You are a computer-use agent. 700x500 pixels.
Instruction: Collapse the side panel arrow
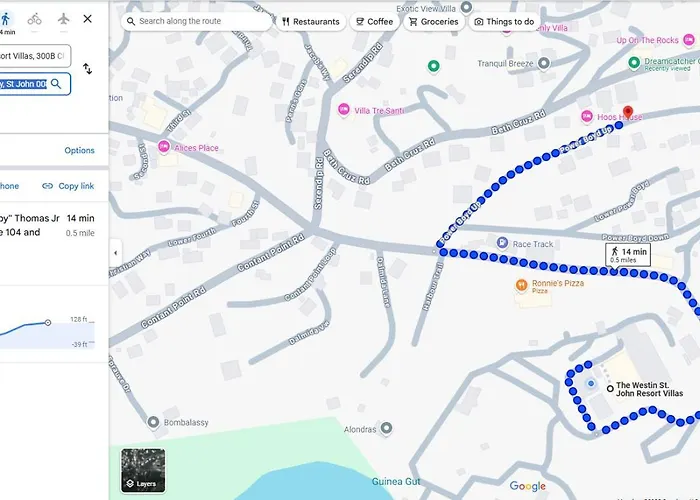(x=116, y=253)
